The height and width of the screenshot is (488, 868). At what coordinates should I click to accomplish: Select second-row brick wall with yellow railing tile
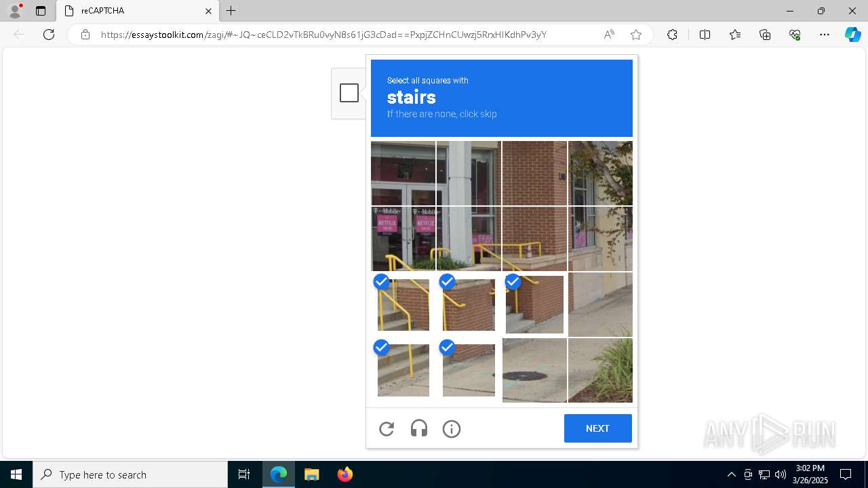[534, 239]
